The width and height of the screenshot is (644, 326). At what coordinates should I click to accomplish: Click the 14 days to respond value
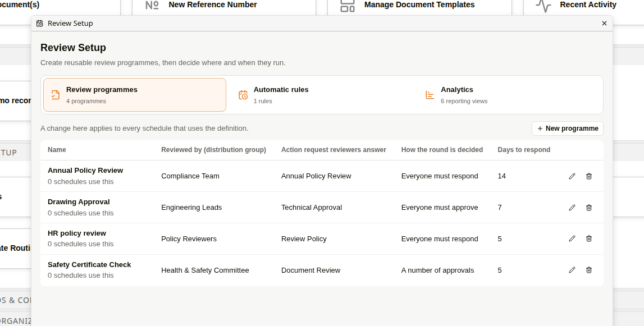[x=501, y=176]
